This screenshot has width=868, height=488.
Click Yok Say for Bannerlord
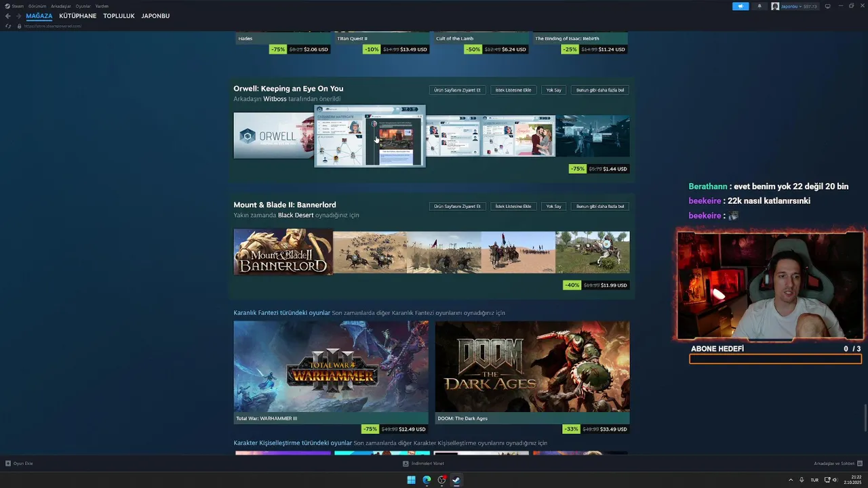(554, 206)
